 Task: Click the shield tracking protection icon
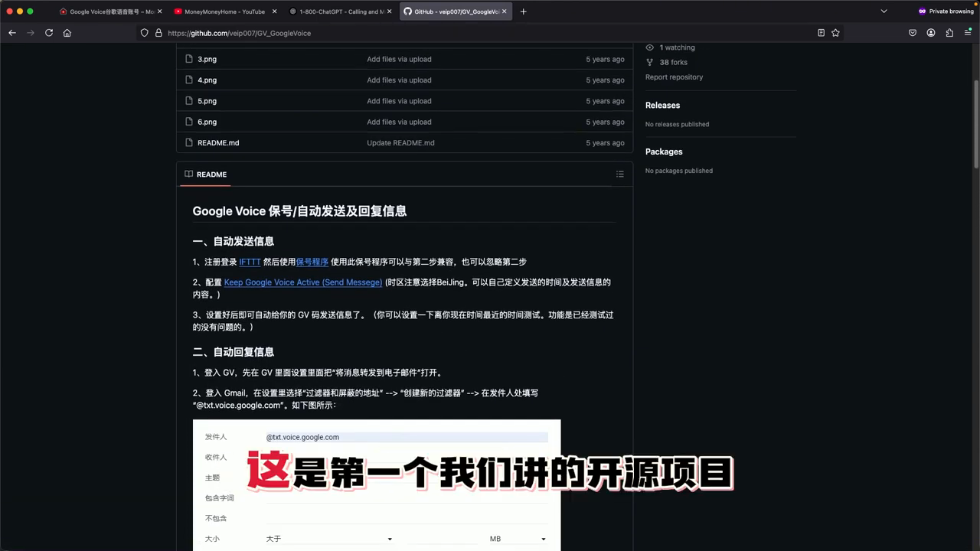click(144, 33)
